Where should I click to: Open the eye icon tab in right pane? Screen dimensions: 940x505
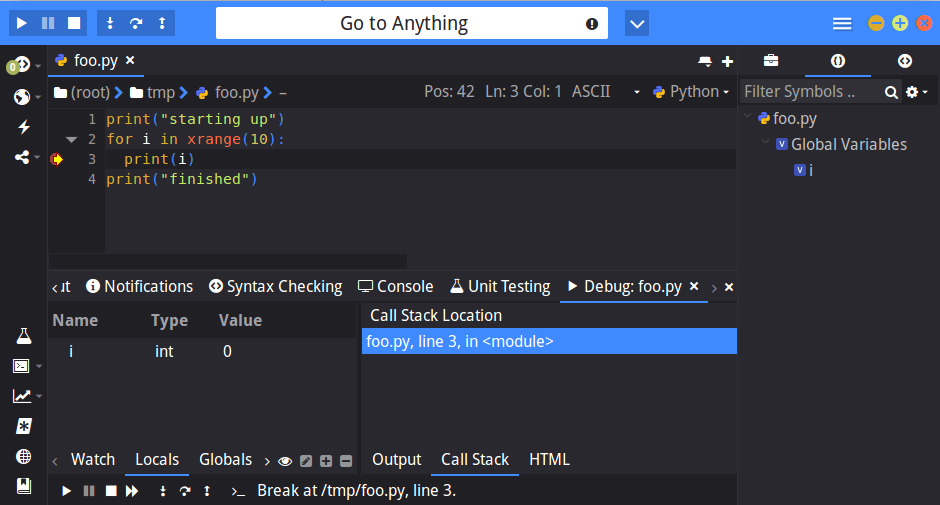pyautogui.click(x=905, y=61)
